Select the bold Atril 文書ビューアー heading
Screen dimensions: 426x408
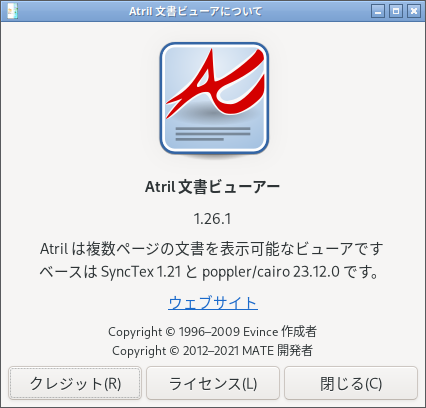click(x=213, y=187)
